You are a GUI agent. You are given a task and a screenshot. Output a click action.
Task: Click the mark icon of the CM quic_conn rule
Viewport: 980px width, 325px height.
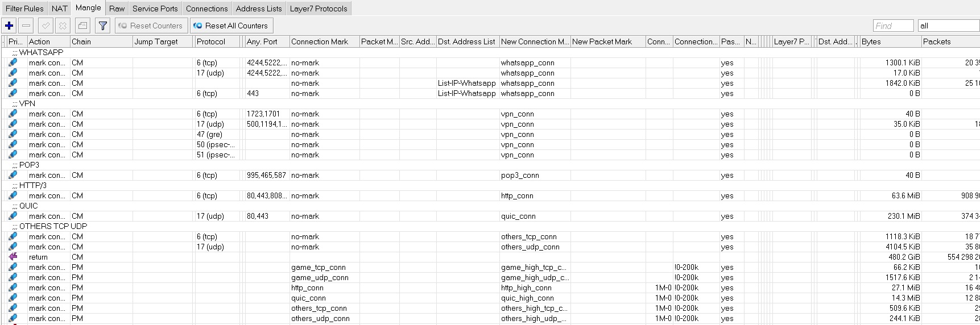tap(13, 216)
